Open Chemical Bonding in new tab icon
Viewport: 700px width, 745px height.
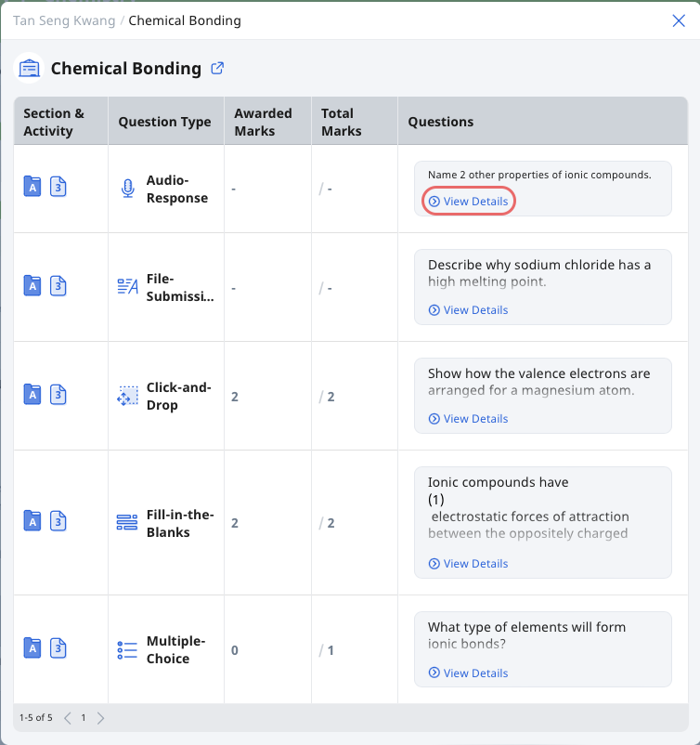coord(217,69)
